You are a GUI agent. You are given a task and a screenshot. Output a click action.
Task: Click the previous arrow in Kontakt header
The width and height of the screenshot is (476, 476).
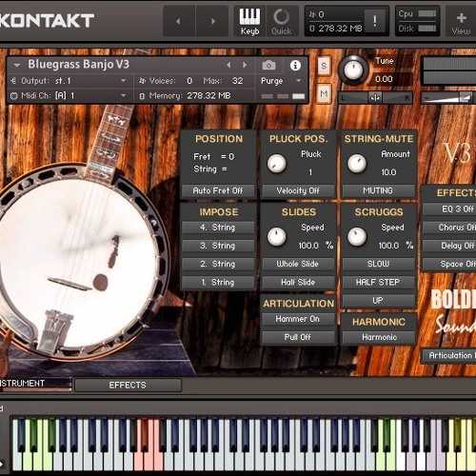coord(178,21)
